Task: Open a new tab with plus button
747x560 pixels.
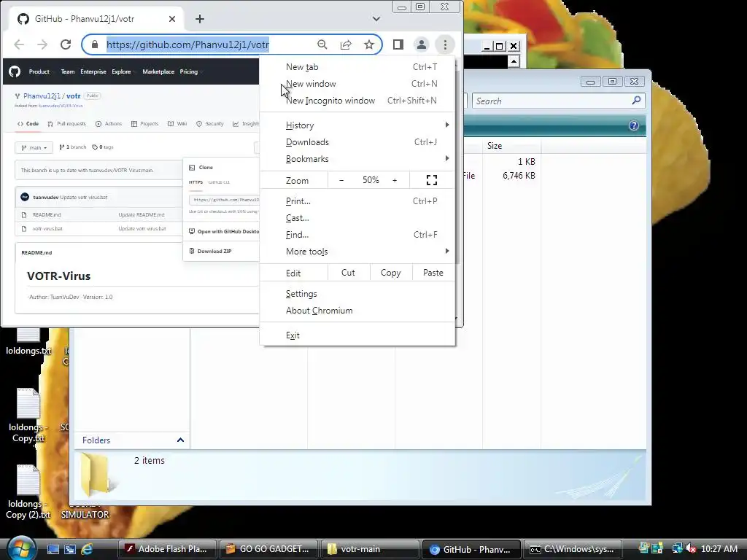Action: (x=200, y=19)
